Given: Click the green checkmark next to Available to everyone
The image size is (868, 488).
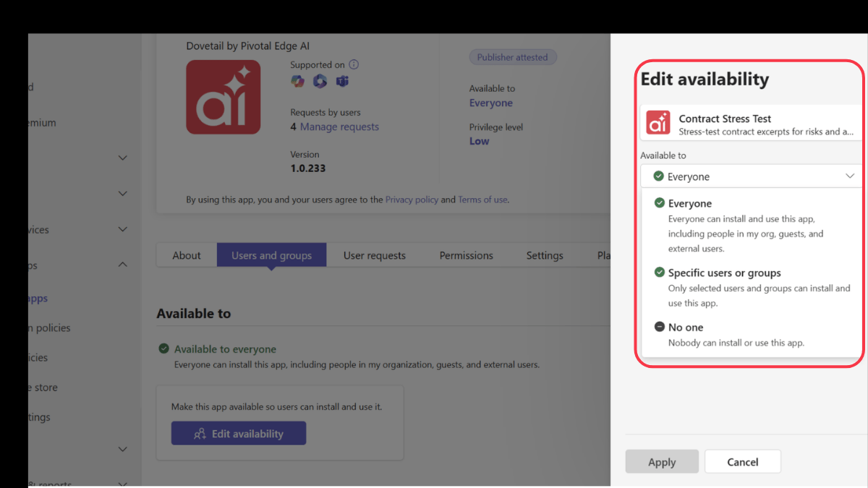Looking at the screenshot, I should click(164, 348).
